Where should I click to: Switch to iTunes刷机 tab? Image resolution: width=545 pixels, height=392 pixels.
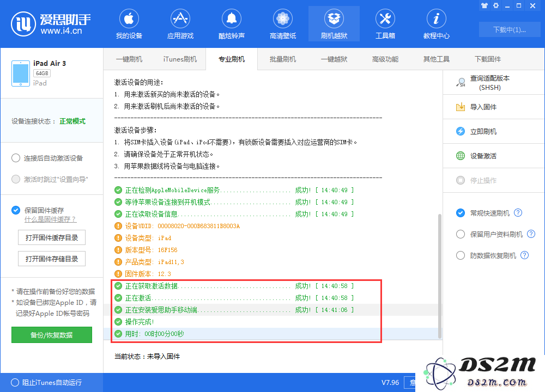point(180,59)
